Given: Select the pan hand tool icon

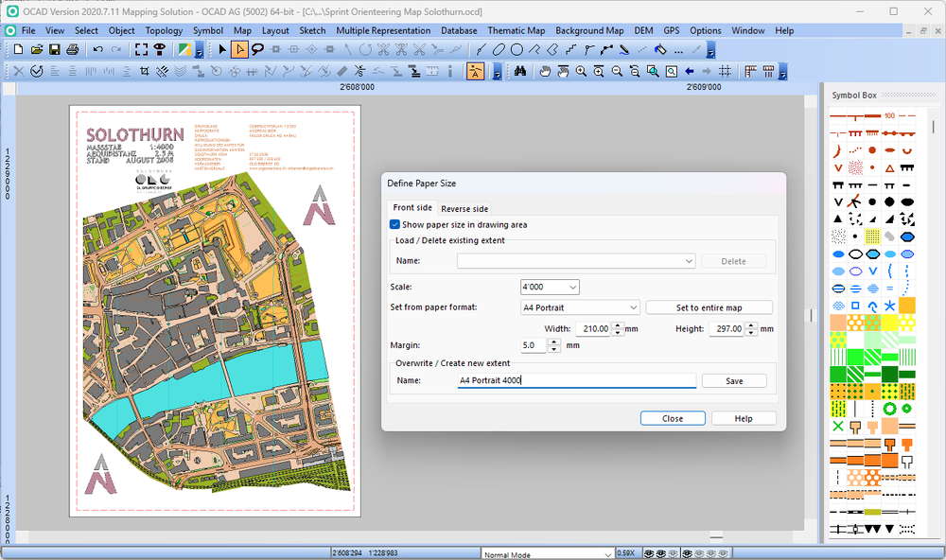Looking at the screenshot, I should point(546,71).
